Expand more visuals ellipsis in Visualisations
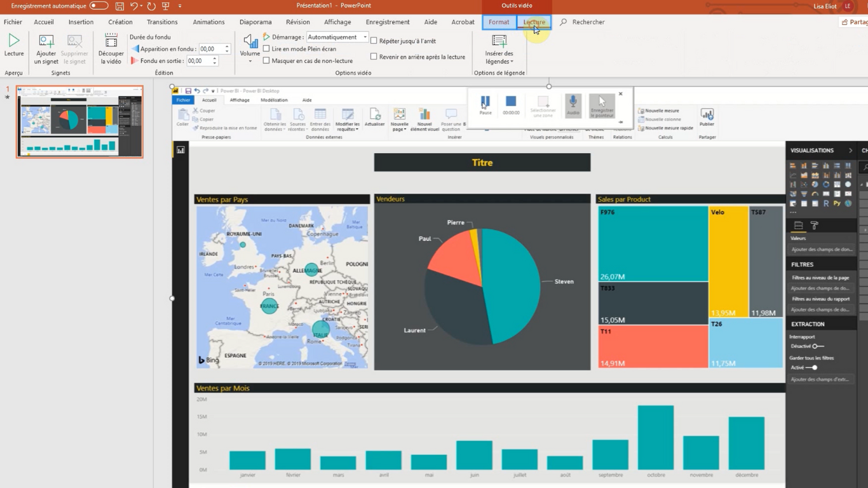 (x=793, y=212)
